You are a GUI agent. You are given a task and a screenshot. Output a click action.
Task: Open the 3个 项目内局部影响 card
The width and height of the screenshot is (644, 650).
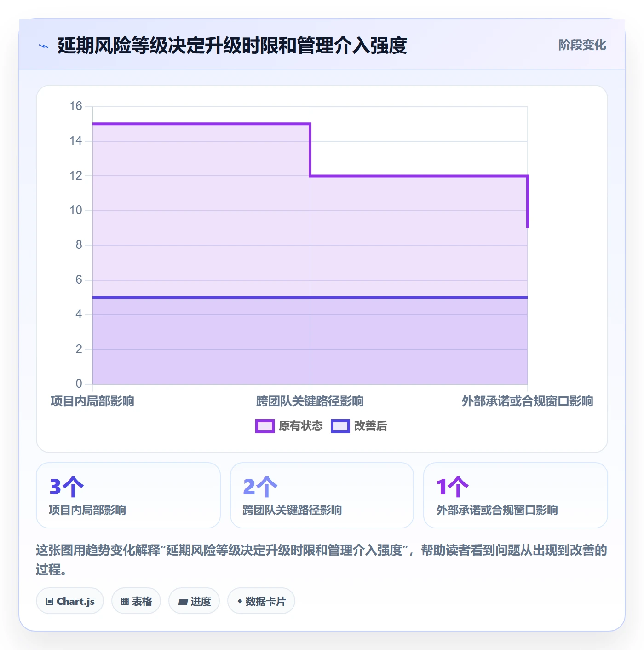128,495
